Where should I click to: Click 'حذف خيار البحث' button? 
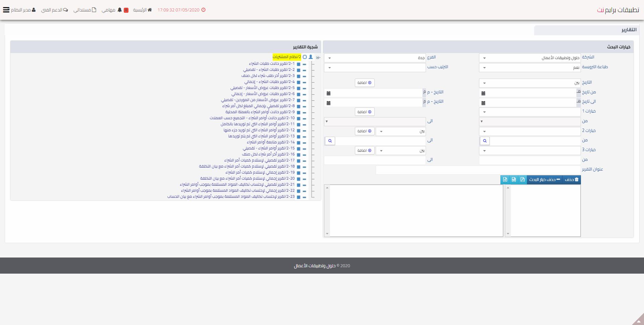544,180
